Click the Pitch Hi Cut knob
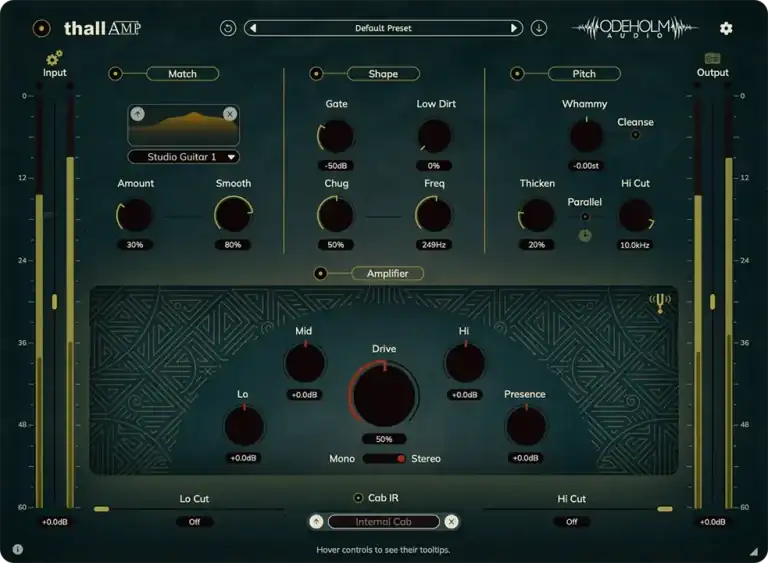 (636, 215)
